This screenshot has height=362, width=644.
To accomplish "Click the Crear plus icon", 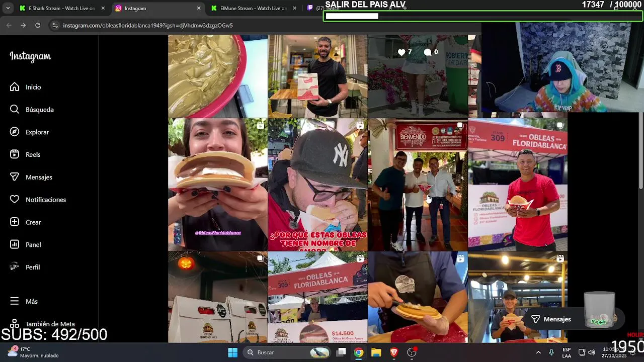I will (15, 222).
